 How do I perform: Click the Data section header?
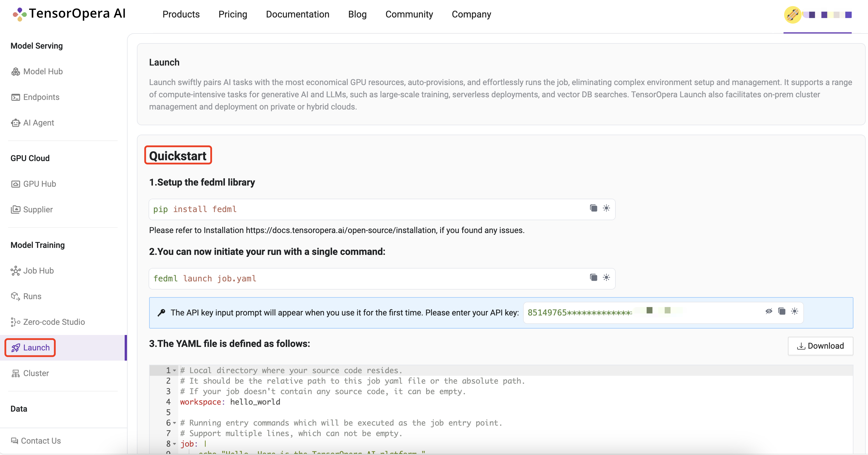point(19,409)
